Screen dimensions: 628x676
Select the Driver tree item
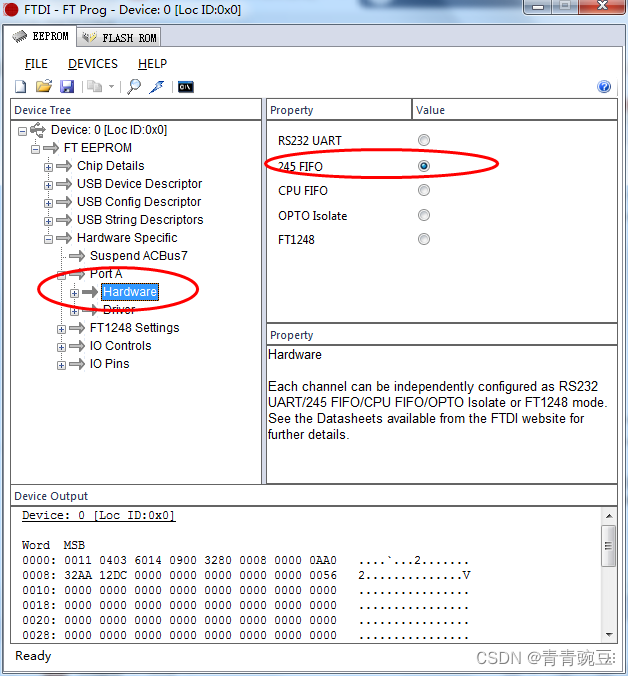119,310
